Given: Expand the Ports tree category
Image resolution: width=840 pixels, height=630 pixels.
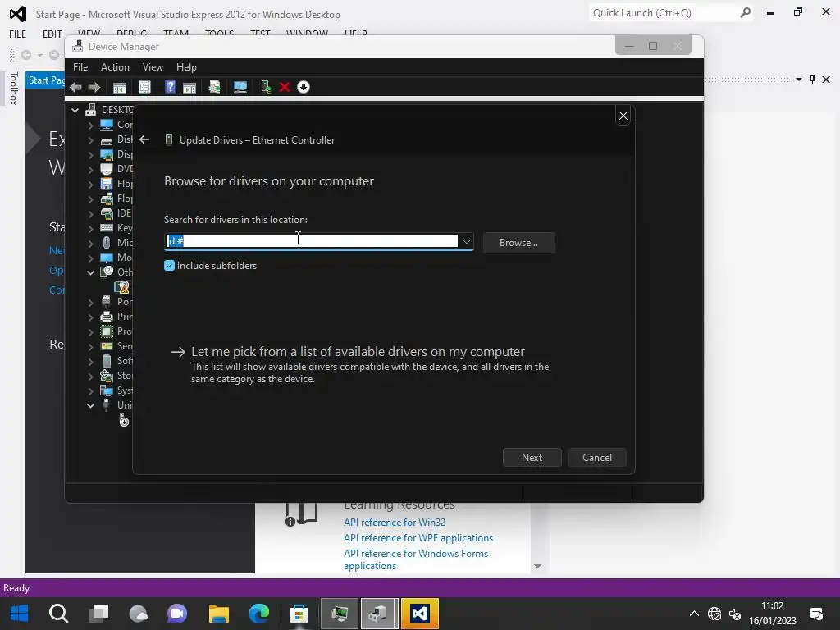Looking at the screenshot, I should pyautogui.click(x=90, y=302).
